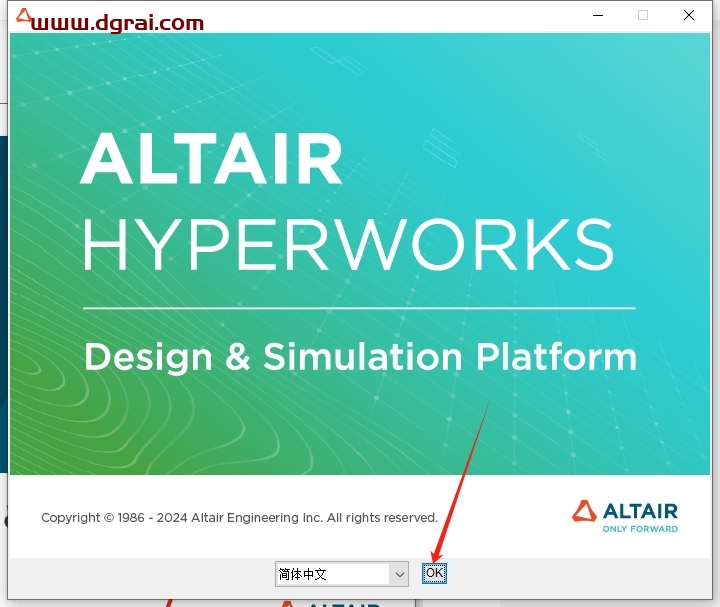Close the Altair HyperWorks installer window

point(689,15)
